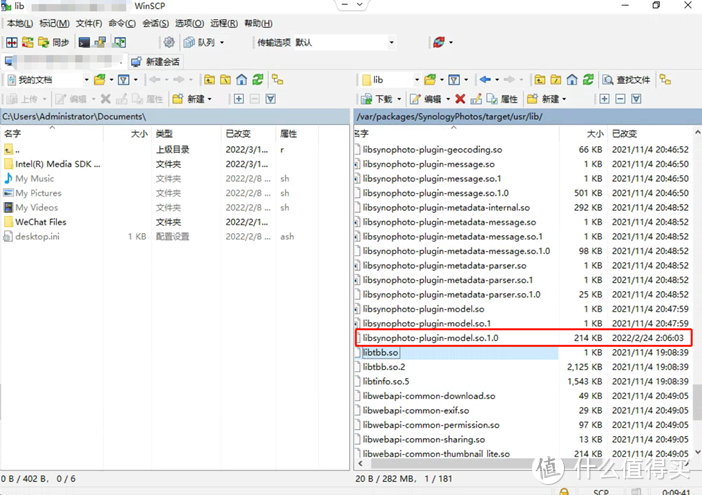Click the remote 新建 new button
The width and height of the screenshot is (702, 495).
click(543, 99)
